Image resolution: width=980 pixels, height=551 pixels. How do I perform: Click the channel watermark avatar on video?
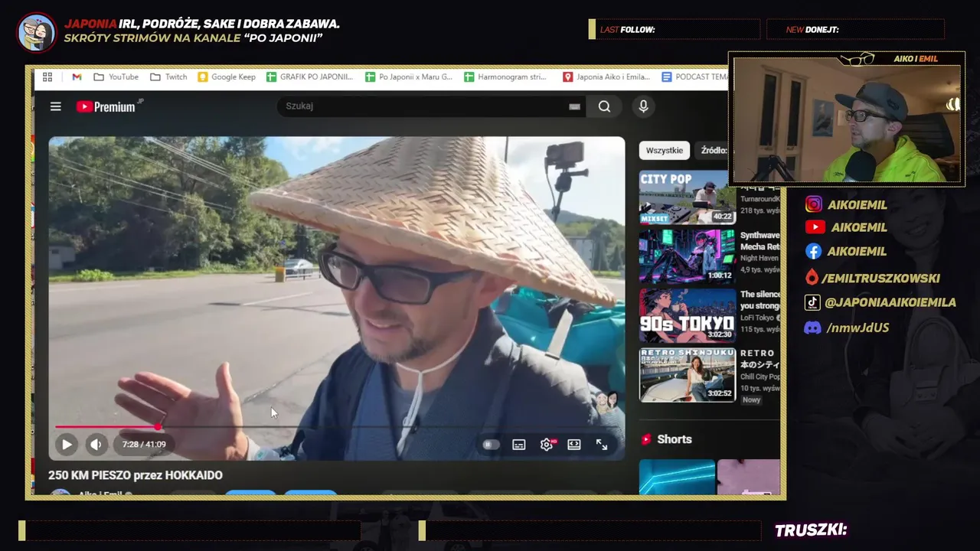(606, 403)
